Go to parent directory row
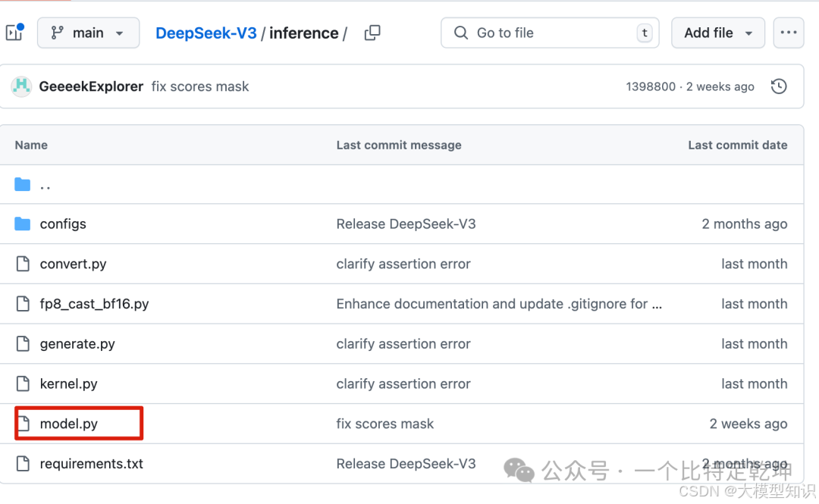 coord(401,184)
